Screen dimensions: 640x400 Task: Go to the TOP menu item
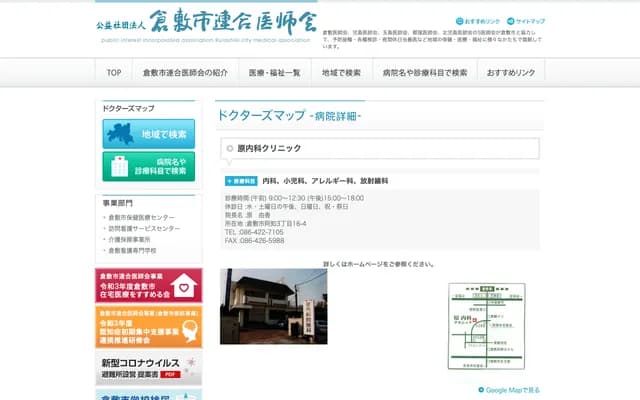pyautogui.click(x=114, y=73)
